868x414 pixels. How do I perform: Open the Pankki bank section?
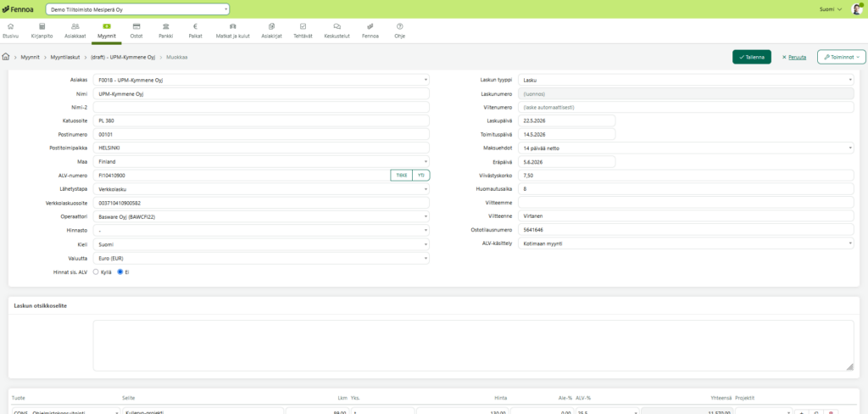165,31
